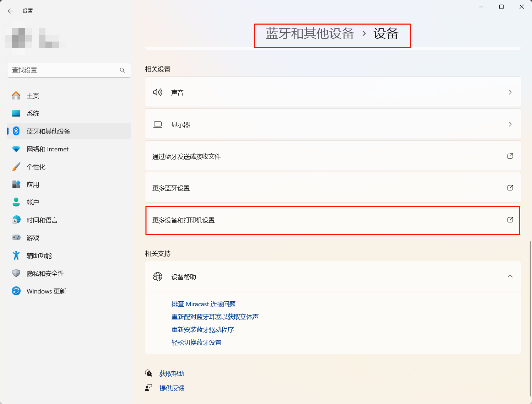Click the user profile avatar picture

(x=18, y=38)
